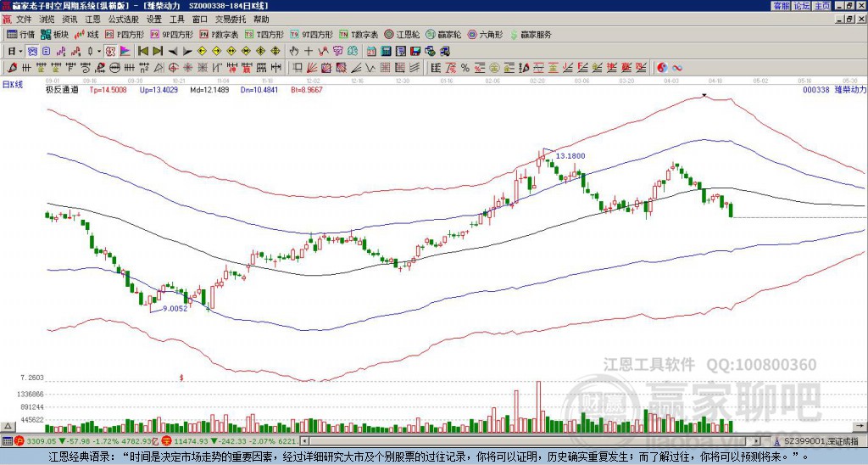Open the 江恩轮 Gann wheel
Screen dimensions: 868x465
(402, 34)
